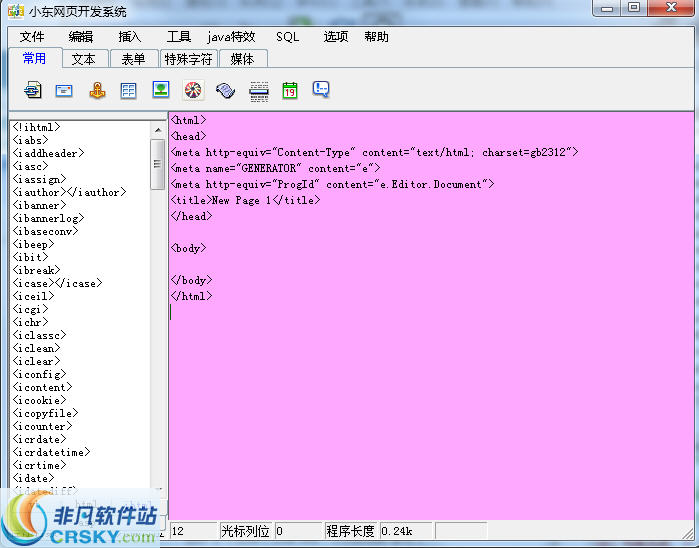
Task: Select <idate> in the tag list
Action: click(33, 478)
